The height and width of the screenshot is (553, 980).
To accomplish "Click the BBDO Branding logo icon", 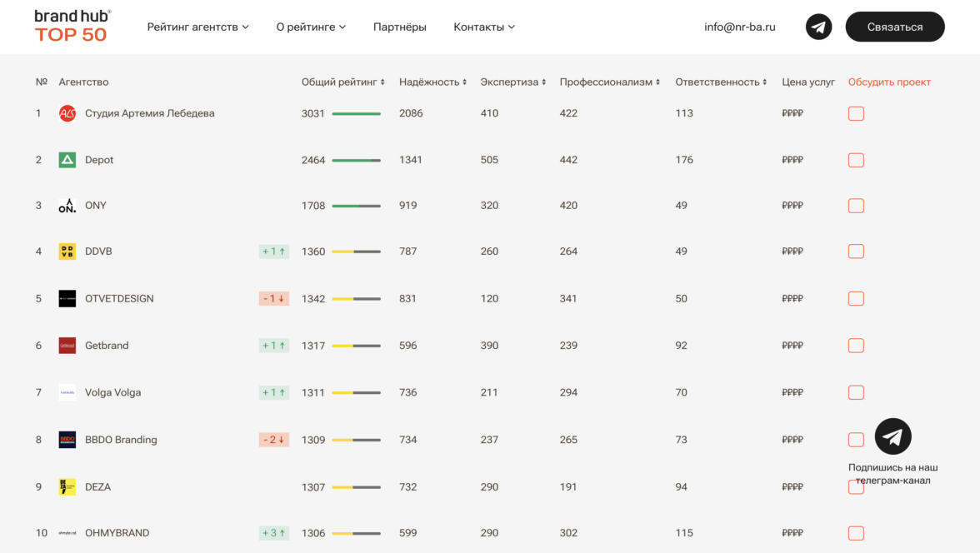I will tap(67, 440).
